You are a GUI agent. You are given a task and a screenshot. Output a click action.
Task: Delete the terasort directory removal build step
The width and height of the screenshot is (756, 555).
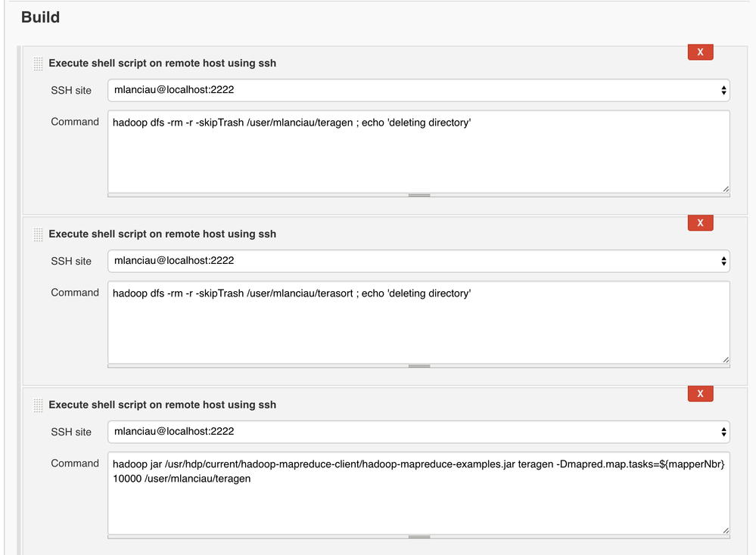700,223
